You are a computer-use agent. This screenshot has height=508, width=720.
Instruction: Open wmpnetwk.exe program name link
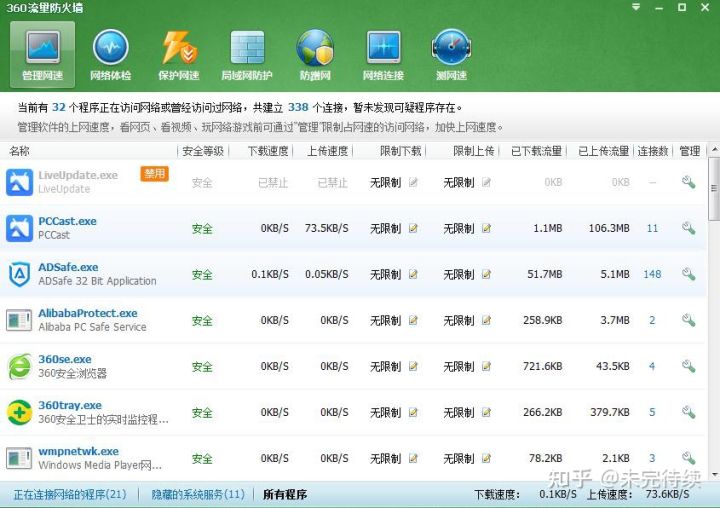[x=79, y=451]
